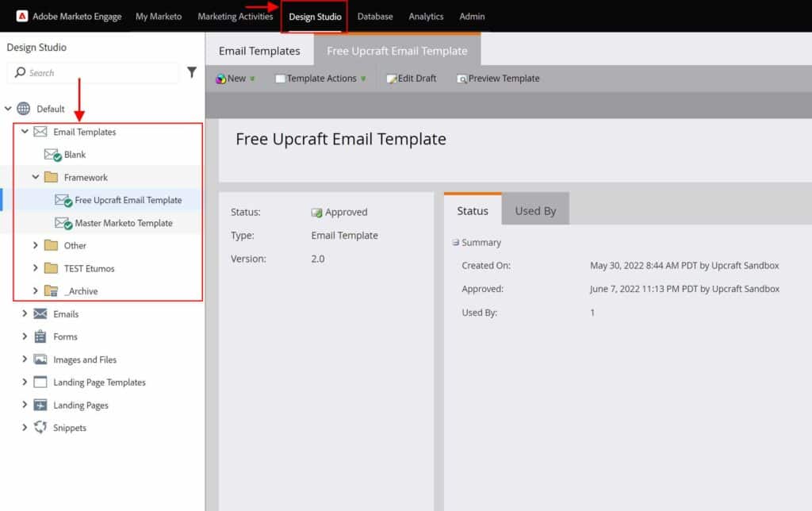
Task: Click the Landing Page Templates icon
Action: click(40, 382)
